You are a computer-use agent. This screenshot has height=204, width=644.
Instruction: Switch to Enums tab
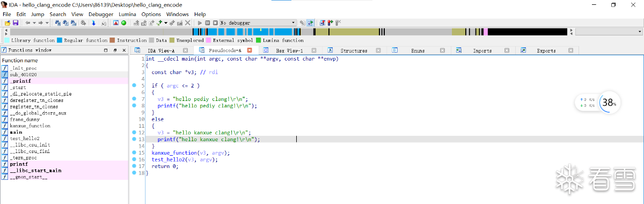[418, 50]
